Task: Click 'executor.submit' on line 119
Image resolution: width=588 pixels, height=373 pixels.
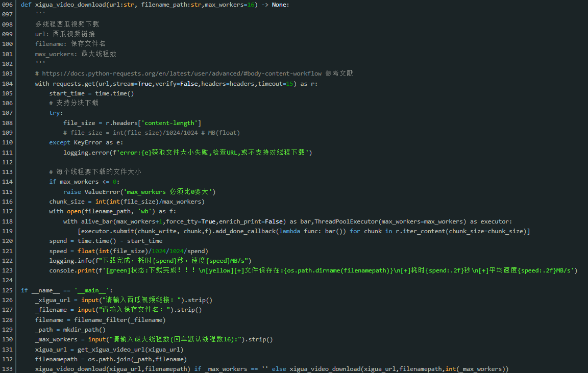Action: coord(107,231)
